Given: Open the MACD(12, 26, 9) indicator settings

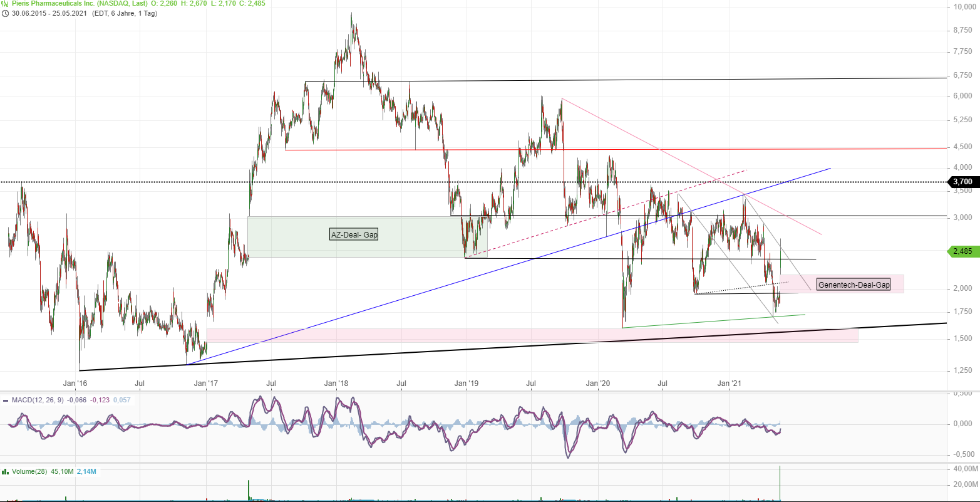Looking at the screenshot, I should point(39,400).
